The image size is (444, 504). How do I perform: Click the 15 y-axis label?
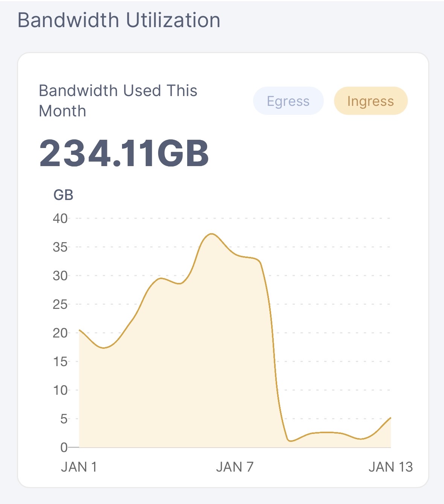point(60,362)
